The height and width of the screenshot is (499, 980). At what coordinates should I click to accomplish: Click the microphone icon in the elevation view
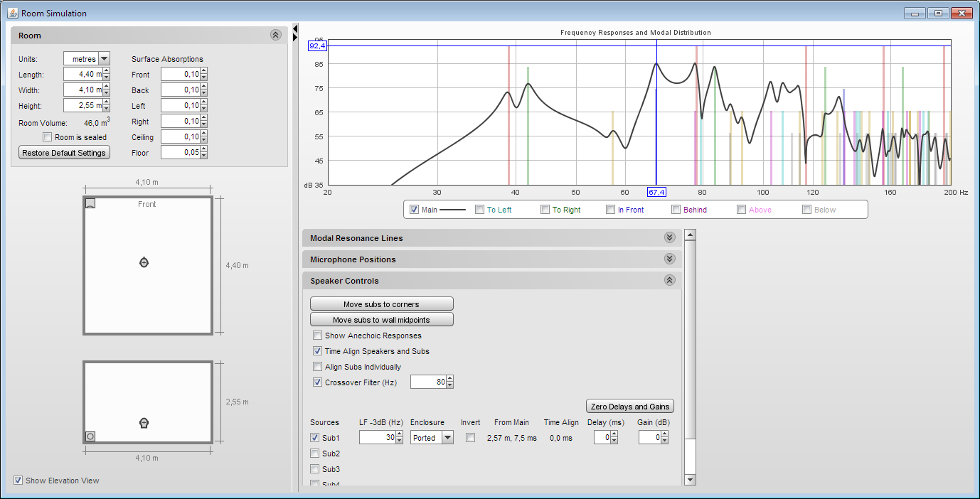144,423
